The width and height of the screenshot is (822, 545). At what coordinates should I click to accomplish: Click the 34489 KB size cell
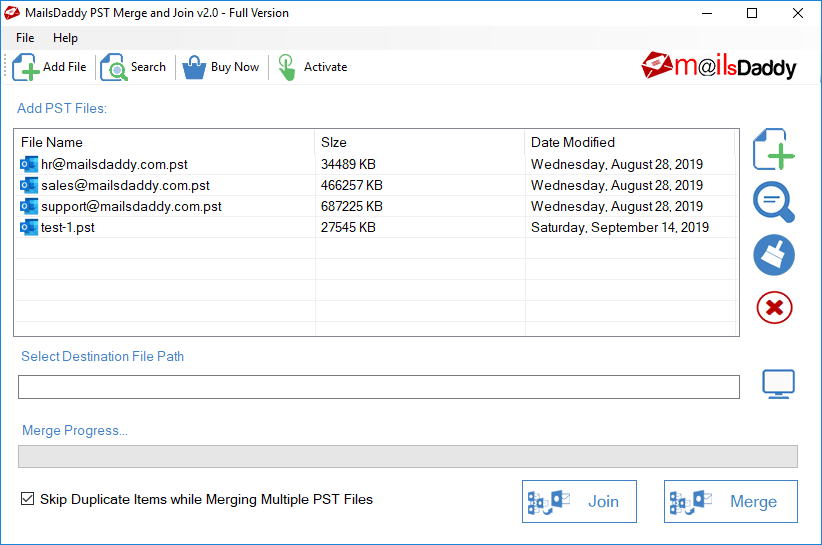348,165
